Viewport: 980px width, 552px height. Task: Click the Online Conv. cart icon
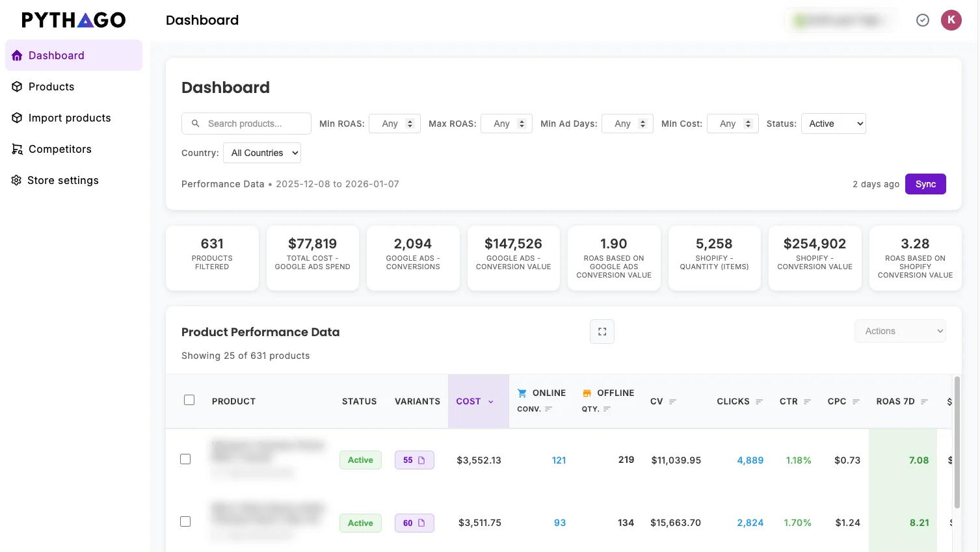tap(522, 393)
